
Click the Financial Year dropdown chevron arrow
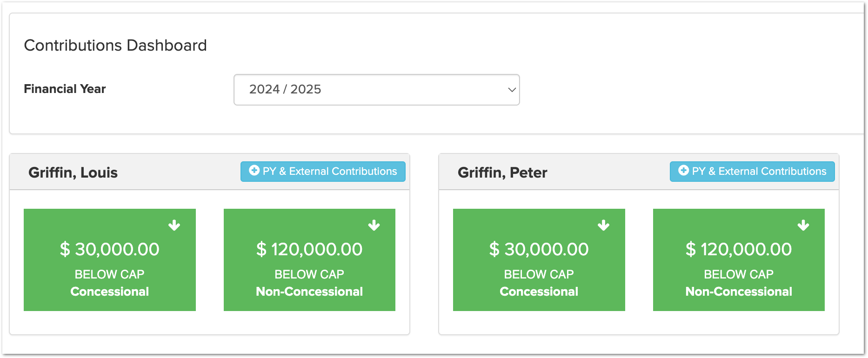pyautogui.click(x=512, y=90)
